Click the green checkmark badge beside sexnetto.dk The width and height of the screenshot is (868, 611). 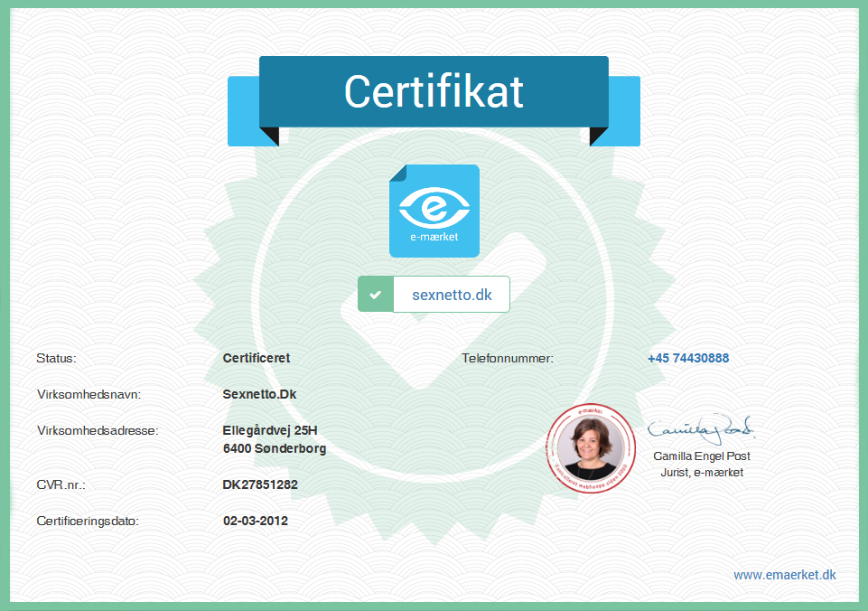click(376, 295)
